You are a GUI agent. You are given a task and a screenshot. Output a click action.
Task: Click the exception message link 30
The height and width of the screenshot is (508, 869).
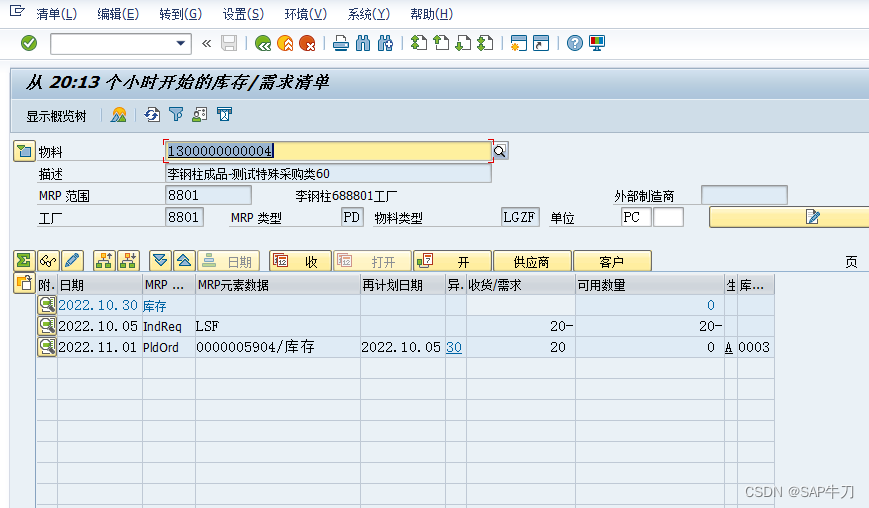tap(454, 347)
